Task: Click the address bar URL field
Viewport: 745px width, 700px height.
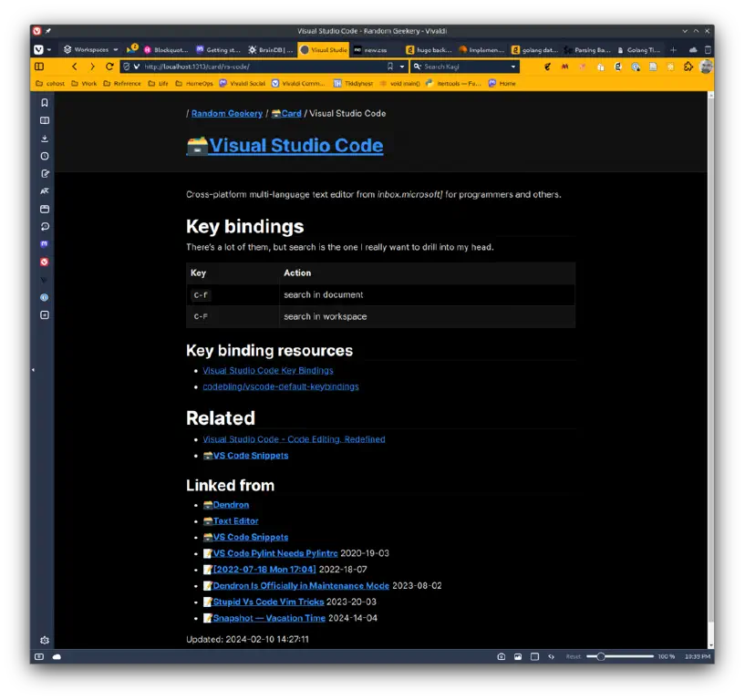Action: (264, 67)
